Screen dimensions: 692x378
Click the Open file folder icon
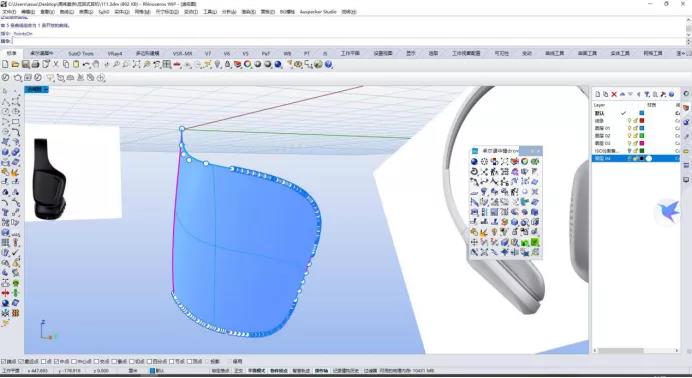click(x=15, y=64)
